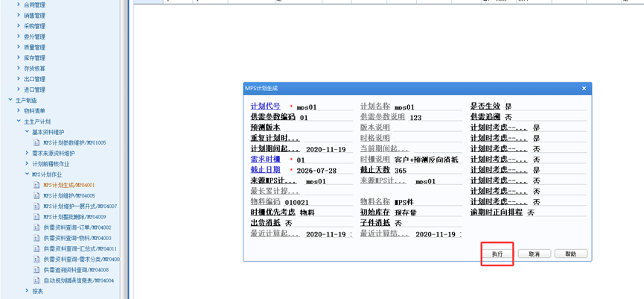Image resolution: width=644 pixels, height=299 pixels.
Task: Click the document icon beside 供需资料查询-订单/MP04002
Action: tap(36, 227)
